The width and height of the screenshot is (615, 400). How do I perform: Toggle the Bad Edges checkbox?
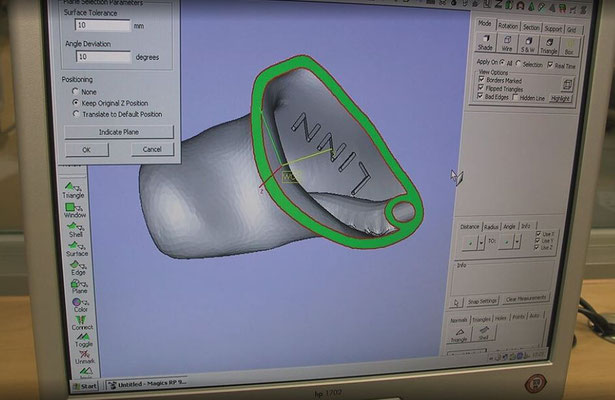(x=480, y=96)
